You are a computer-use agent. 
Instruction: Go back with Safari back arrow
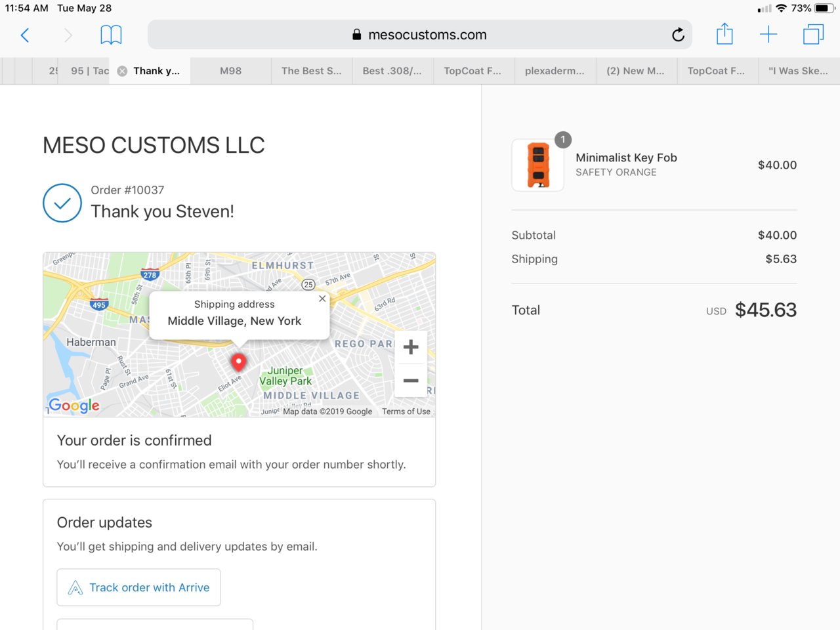click(x=25, y=35)
